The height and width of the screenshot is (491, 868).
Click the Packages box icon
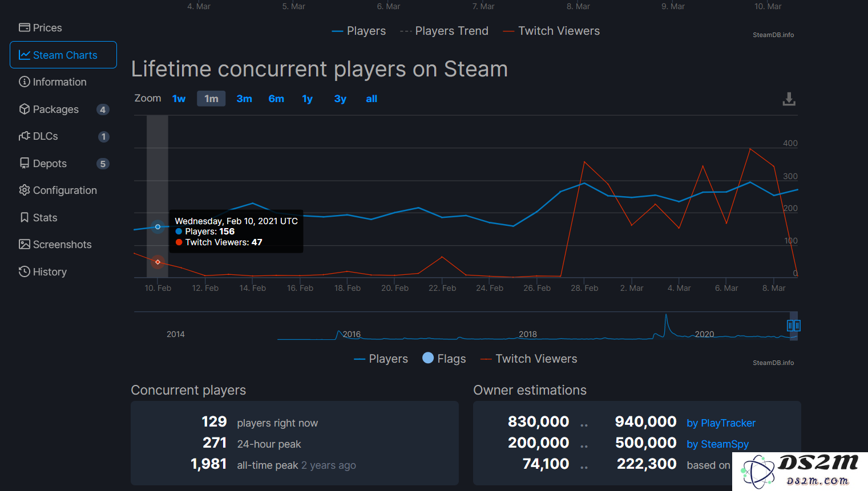pyautogui.click(x=24, y=109)
